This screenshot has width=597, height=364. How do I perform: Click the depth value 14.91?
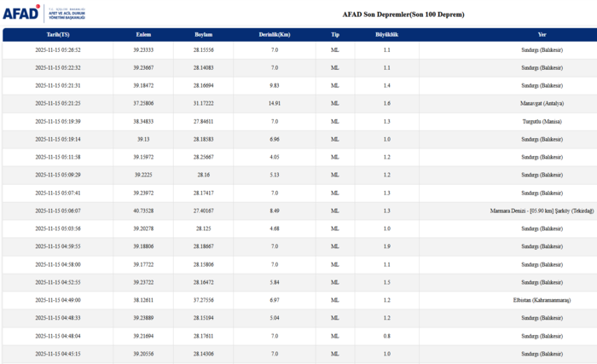(275, 103)
